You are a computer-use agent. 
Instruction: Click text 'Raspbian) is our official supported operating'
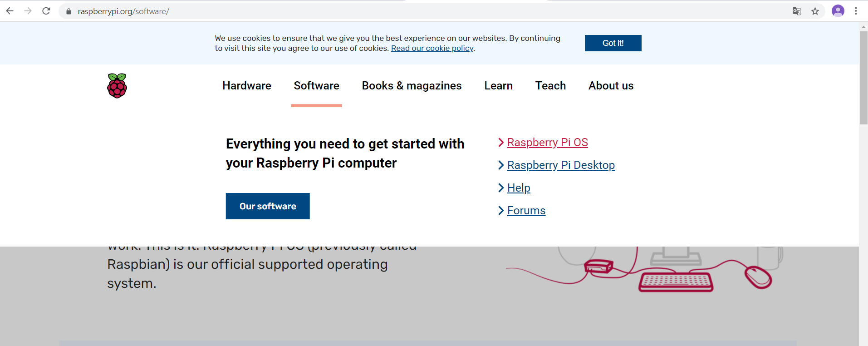pos(247,264)
